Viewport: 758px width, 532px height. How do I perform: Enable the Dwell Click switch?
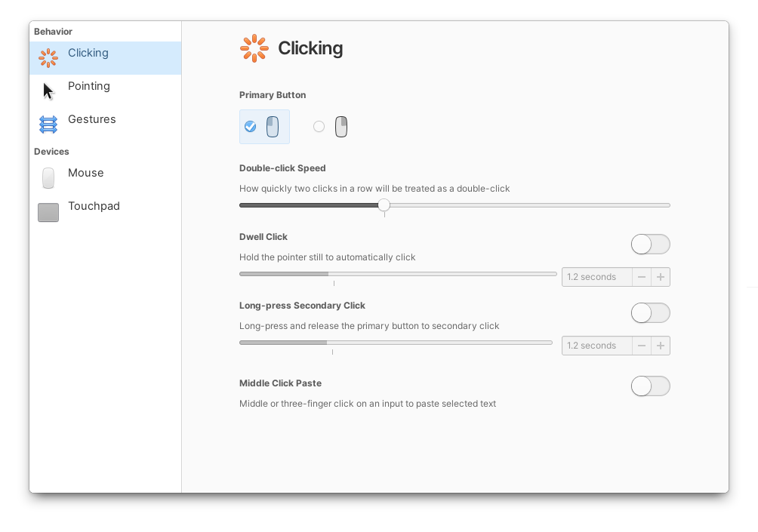click(x=651, y=244)
